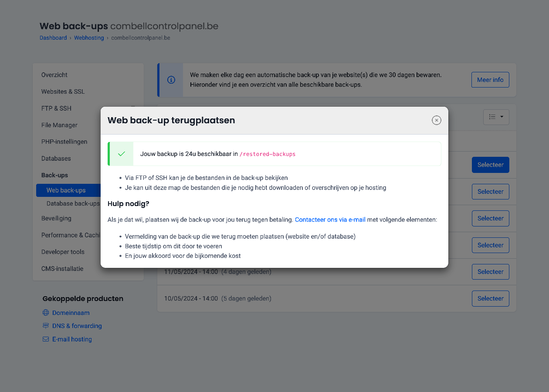Open Developer tools in the sidebar
549x392 pixels.
[63, 252]
